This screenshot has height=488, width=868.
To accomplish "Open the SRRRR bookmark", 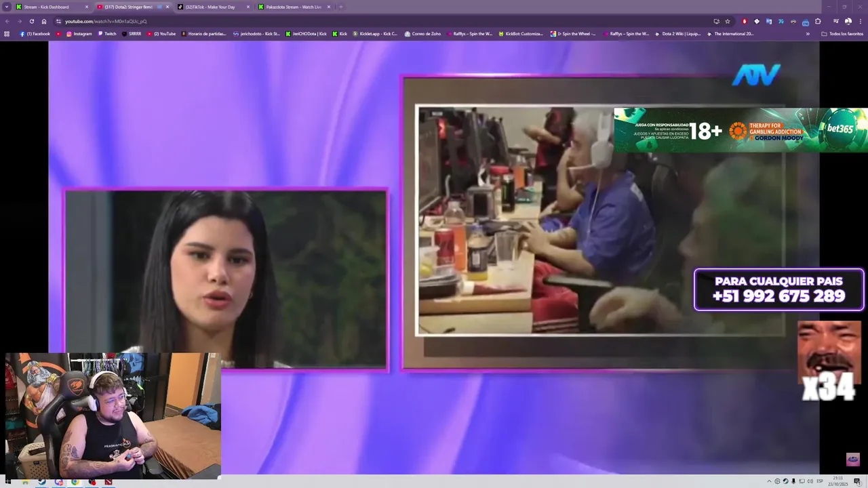I will point(132,34).
